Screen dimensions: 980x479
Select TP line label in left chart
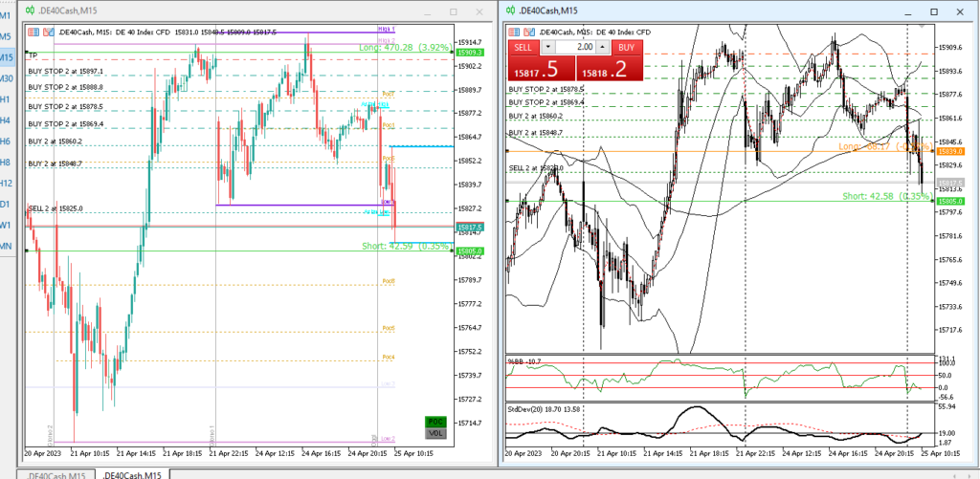tap(33, 54)
